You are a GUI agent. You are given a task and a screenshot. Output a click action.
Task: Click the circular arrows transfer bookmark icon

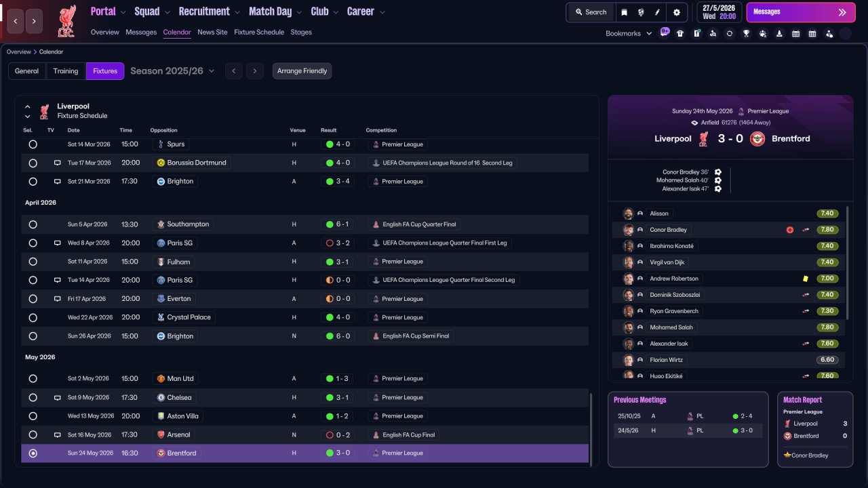coord(730,33)
